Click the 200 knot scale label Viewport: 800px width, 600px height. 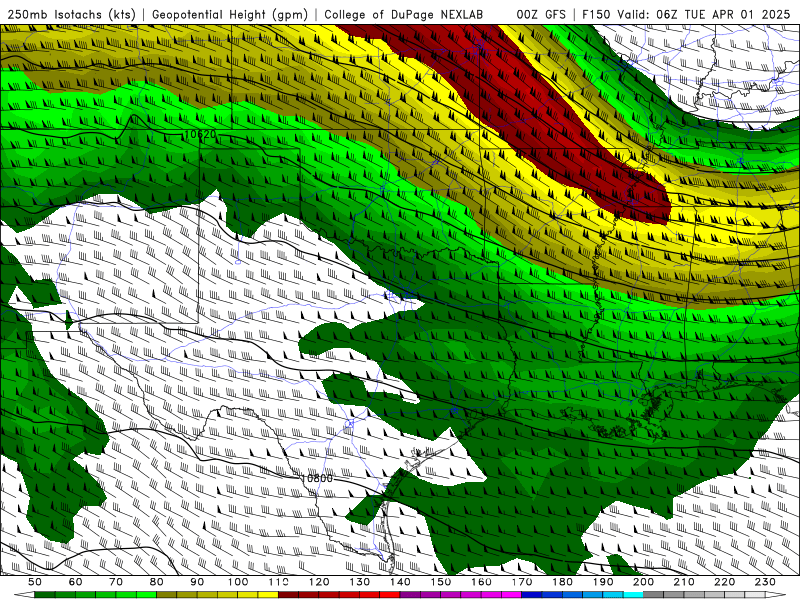pos(643,582)
